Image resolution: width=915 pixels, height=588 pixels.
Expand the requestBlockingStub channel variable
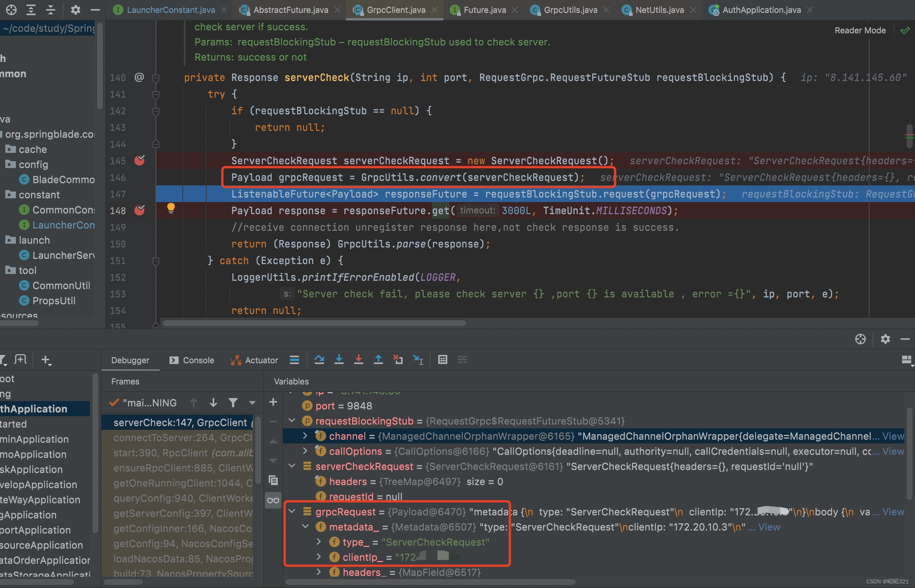(x=304, y=436)
